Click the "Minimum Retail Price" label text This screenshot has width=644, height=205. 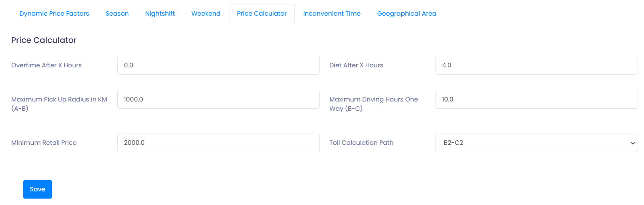coord(44,143)
